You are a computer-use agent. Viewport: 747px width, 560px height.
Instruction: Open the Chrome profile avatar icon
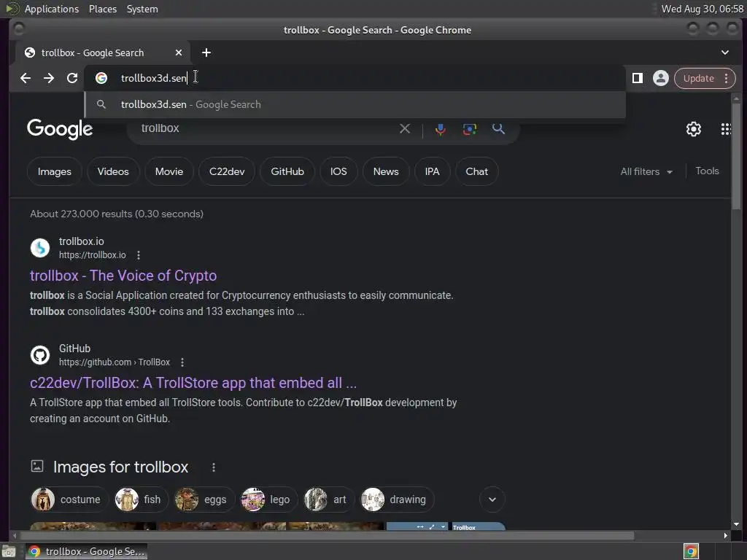[x=661, y=78]
